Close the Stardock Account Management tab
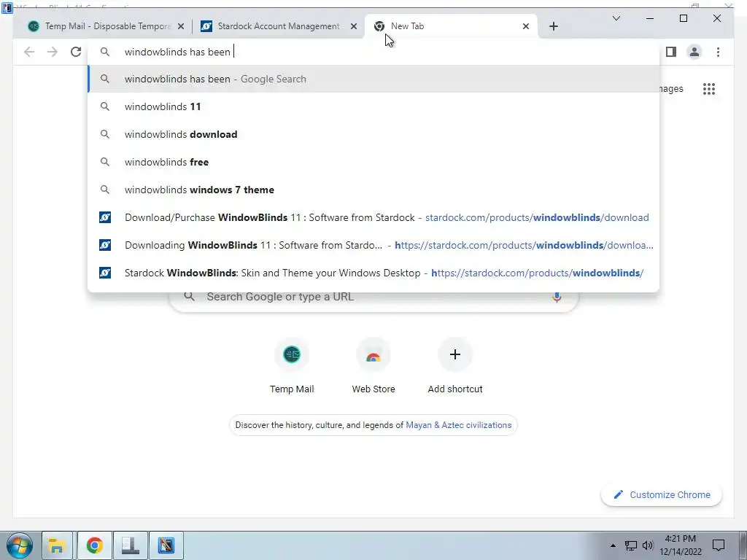Screen dimensions: 747x560 pyautogui.click(x=354, y=26)
